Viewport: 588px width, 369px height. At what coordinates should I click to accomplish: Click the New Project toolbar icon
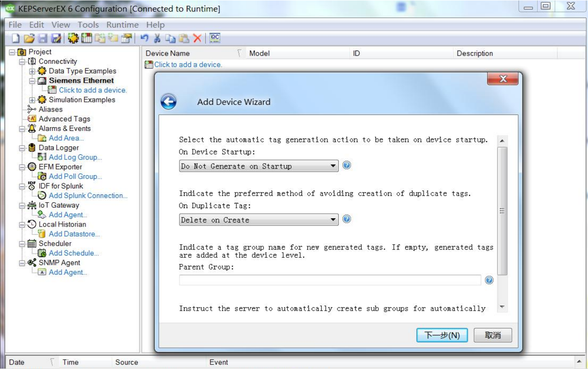point(16,39)
